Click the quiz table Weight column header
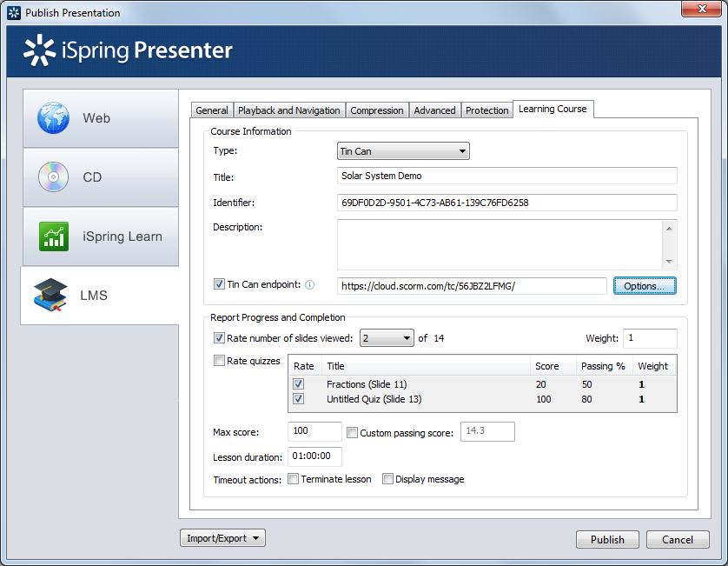Viewport: 728px width, 566px height. click(x=654, y=366)
